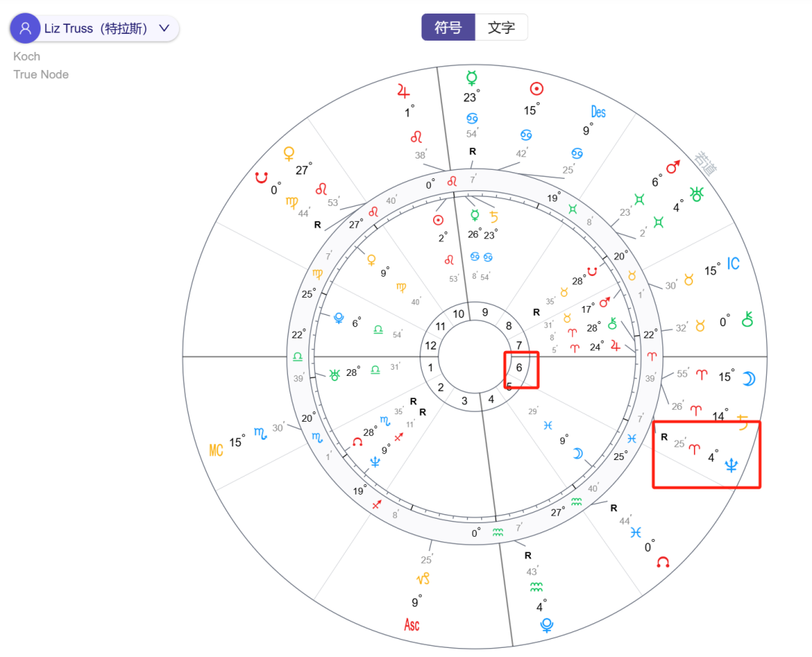
Task: Click red Sagittarius cusp sign at 19° 8'
Action: click(x=377, y=504)
